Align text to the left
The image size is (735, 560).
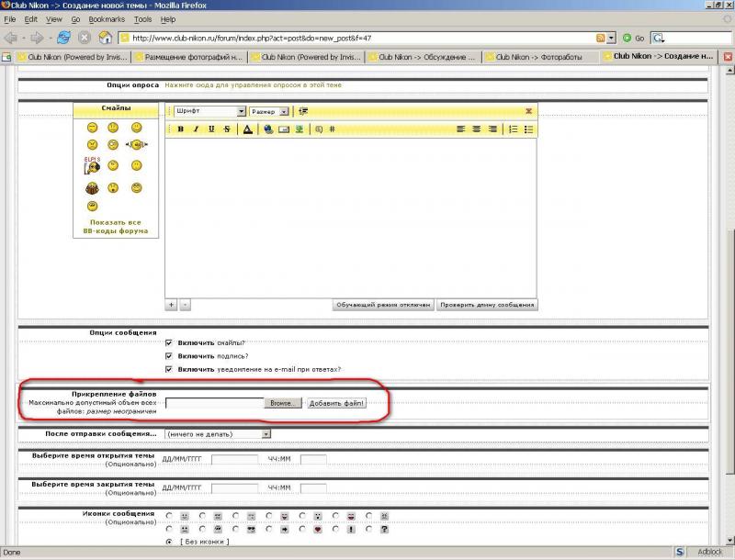461,129
